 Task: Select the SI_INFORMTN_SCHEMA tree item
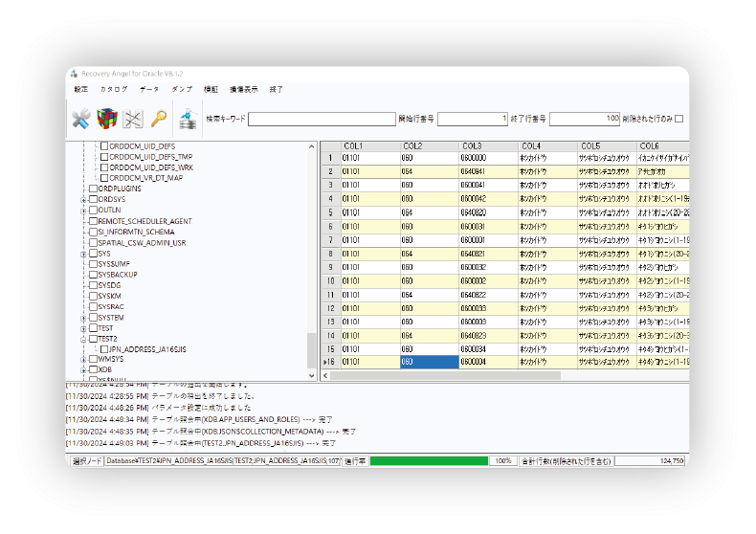pos(137,232)
